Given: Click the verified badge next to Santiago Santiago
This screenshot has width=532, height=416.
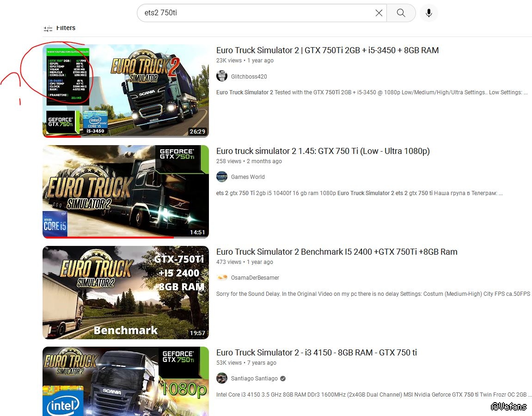Looking at the screenshot, I should 283,379.
